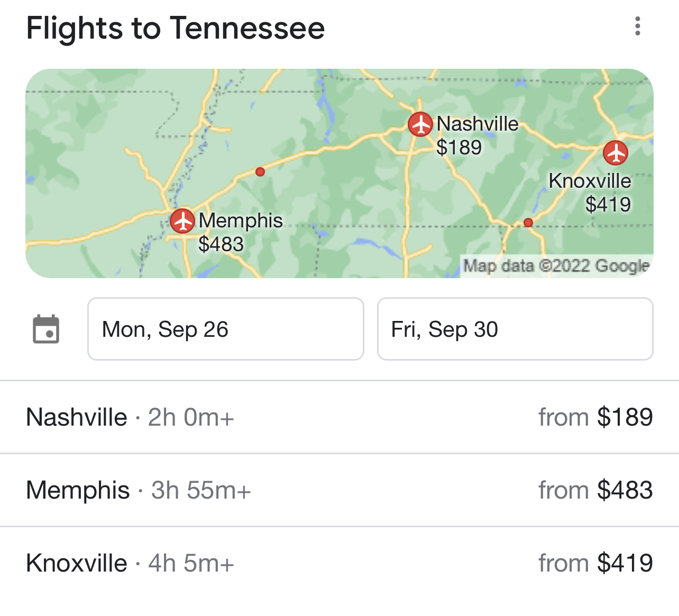Click the Memphis $483 price on the list
Screen dimensions: 679x616
pos(625,490)
